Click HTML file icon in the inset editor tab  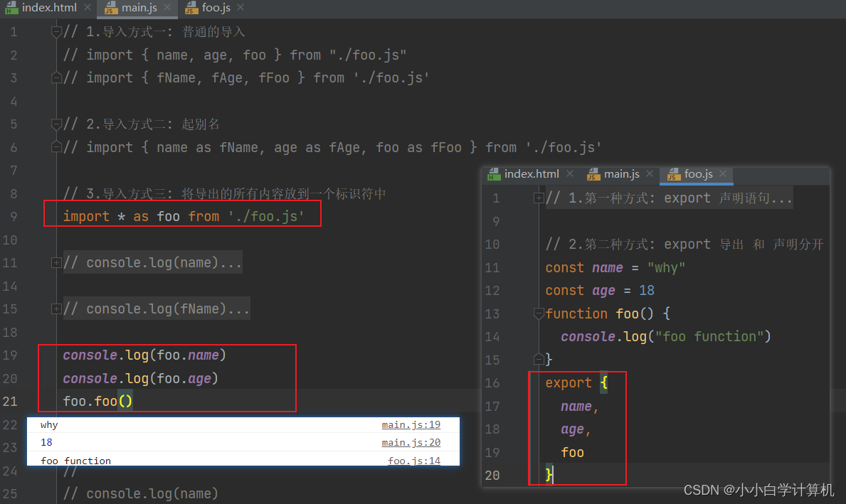pos(494,174)
